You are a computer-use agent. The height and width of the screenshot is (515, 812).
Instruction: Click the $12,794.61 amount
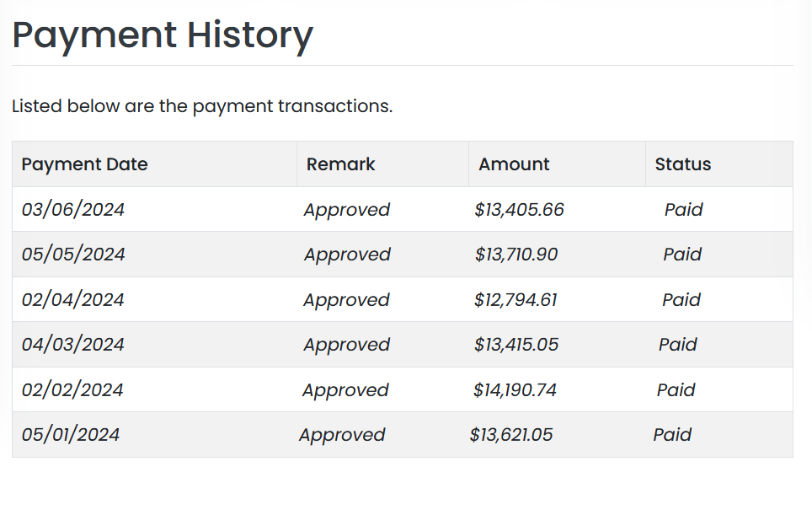click(x=516, y=300)
